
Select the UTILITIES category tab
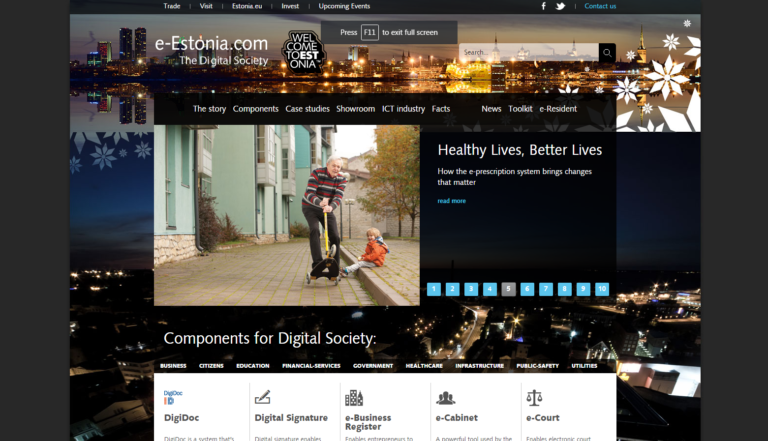tap(584, 366)
